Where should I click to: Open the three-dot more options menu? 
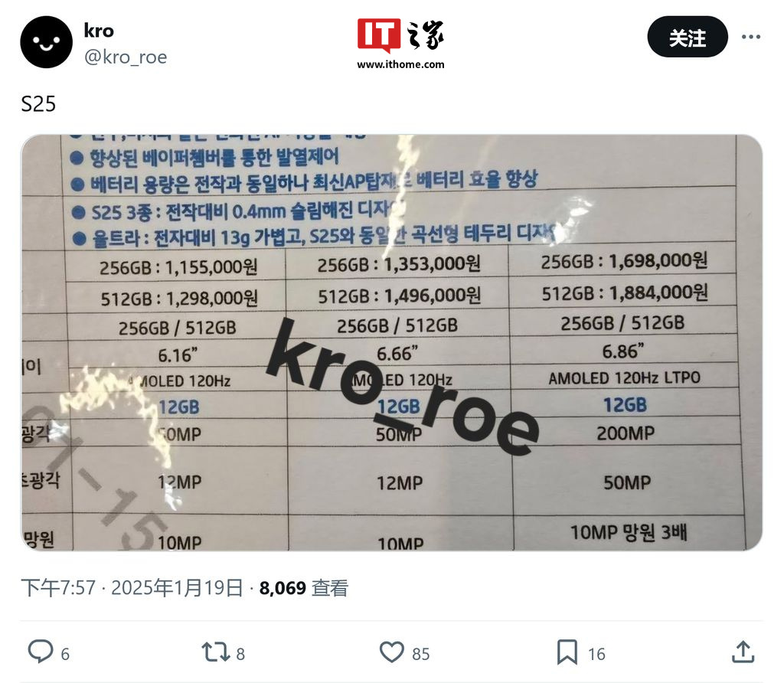click(x=751, y=37)
